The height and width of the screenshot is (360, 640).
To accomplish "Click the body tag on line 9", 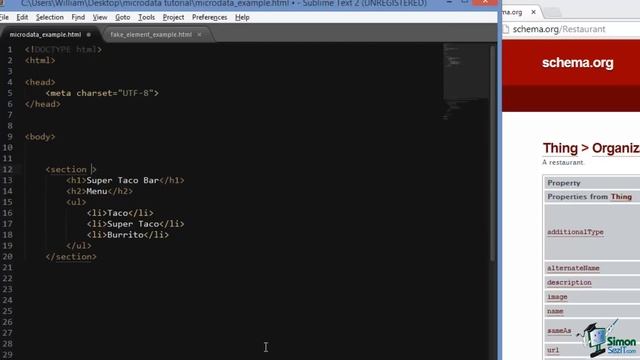I will (x=40, y=137).
